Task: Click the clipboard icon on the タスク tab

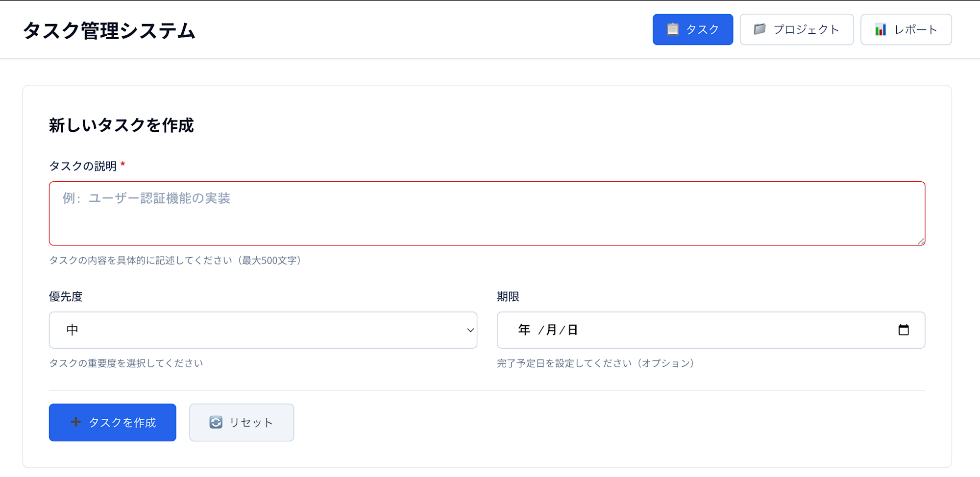Action: (673, 29)
